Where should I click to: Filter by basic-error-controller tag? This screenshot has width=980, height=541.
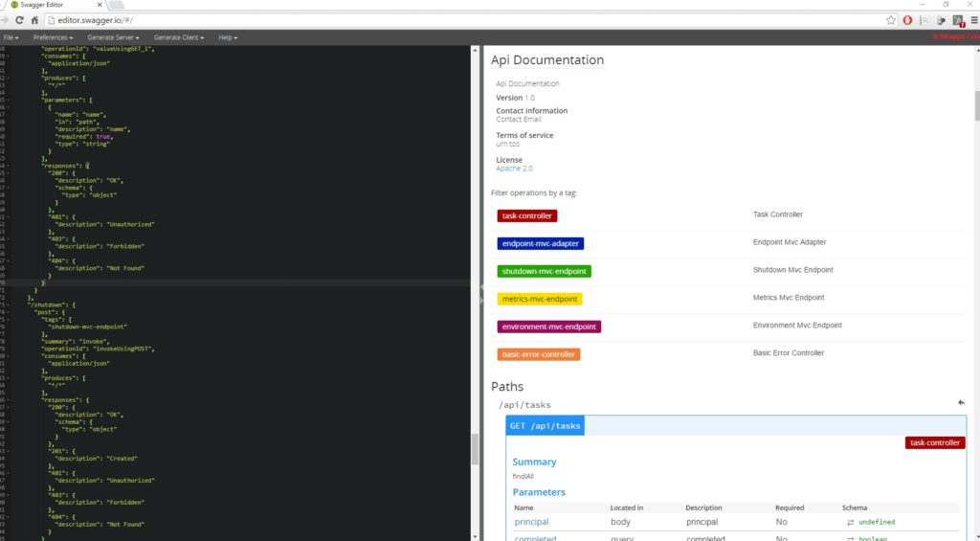point(538,354)
